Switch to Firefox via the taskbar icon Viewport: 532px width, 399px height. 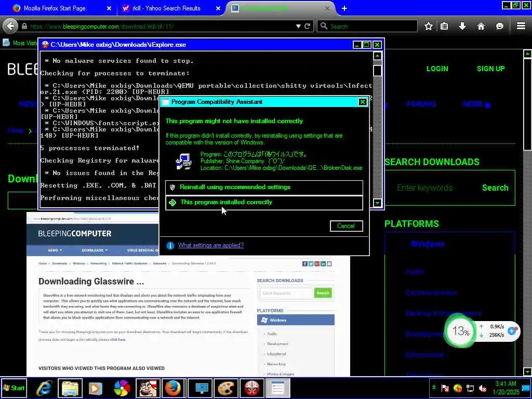173,388
